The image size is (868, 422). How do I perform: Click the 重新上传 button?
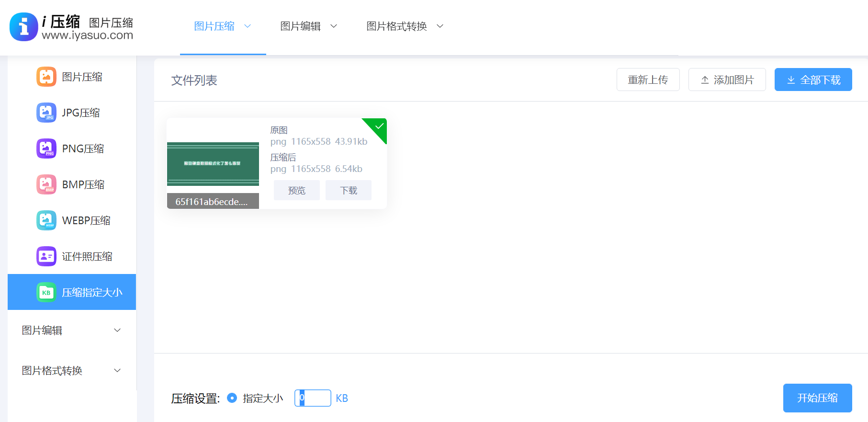click(648, 80)
